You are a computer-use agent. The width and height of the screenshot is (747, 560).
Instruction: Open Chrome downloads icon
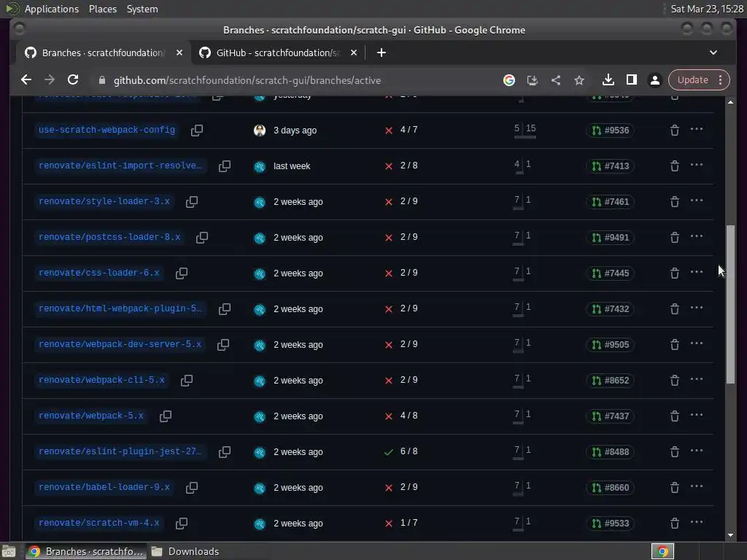pyautogui.click(x=608, y=80)
